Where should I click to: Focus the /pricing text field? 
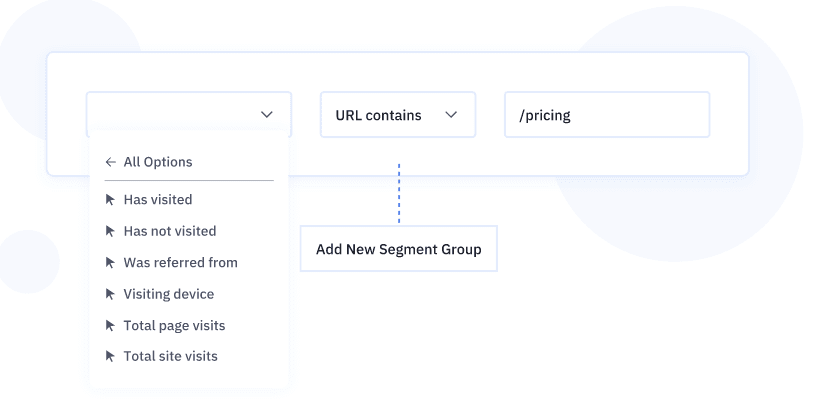(607, 115)
